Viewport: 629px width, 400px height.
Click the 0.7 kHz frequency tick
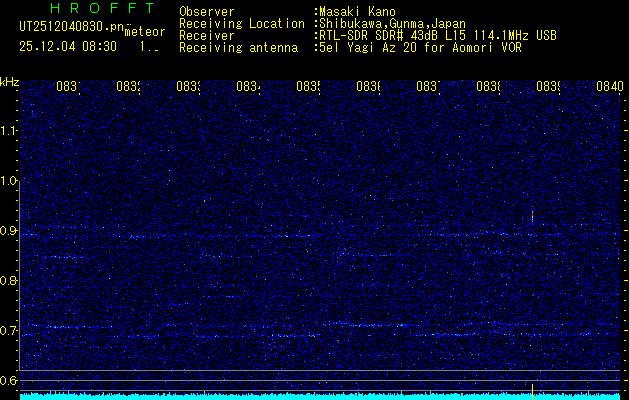[x=9, y=330]
